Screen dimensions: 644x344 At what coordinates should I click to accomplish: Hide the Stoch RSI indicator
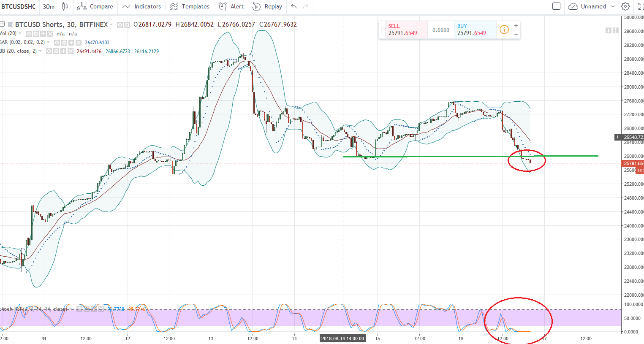tap(79, 309)
